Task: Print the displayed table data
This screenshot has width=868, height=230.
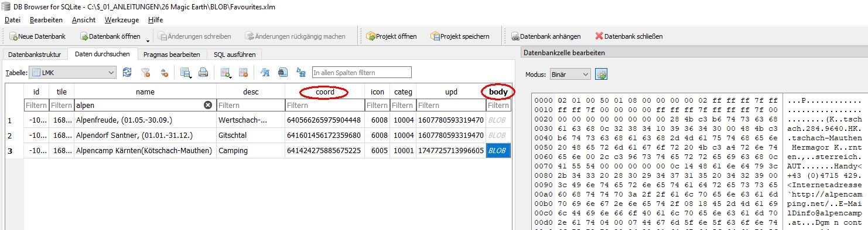Action: [x=203, y=73]
